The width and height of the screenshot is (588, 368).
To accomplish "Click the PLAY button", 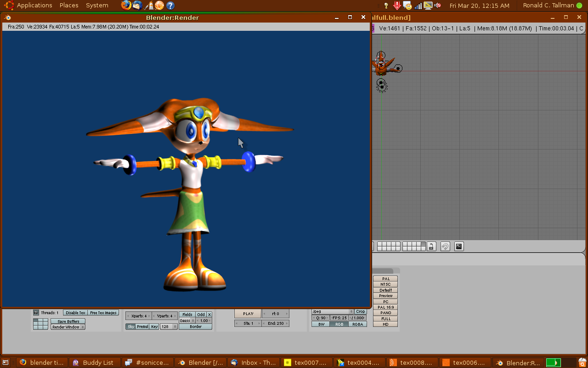I will (x=248, y=314).
